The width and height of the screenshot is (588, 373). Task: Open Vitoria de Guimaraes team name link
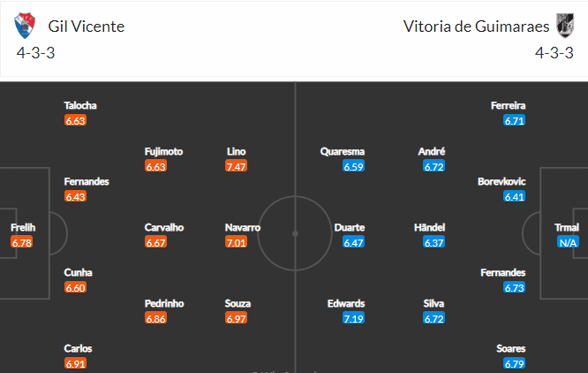[x=476, y=27]
